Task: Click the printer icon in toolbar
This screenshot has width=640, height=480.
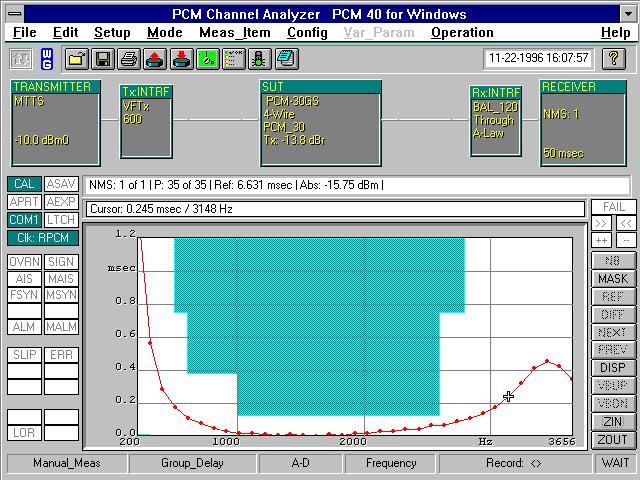Action: 128,58
